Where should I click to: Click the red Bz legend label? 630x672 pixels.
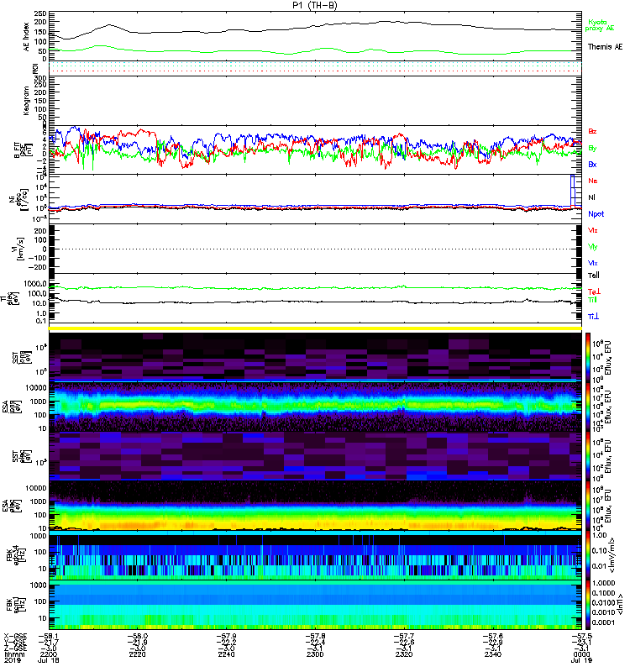click(x=592, y=131)
